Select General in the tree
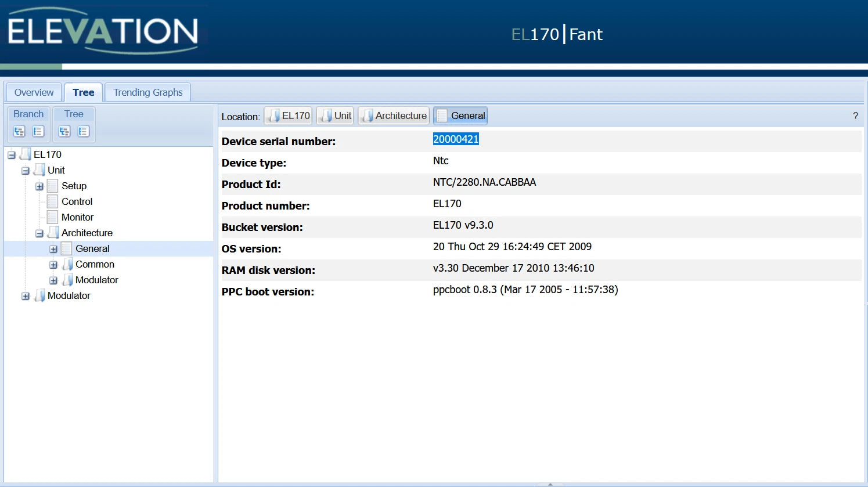The image size is (868, 487). (92, 248)
